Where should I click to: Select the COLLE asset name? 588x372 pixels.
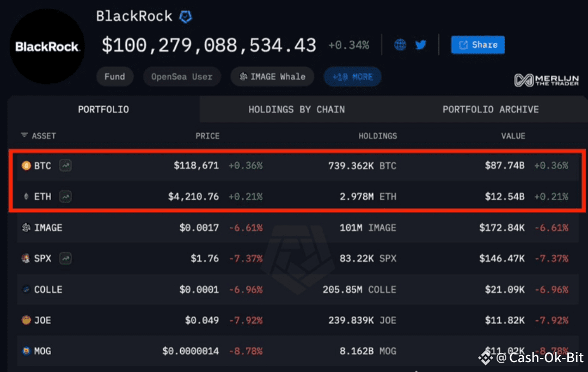[48, 290]
